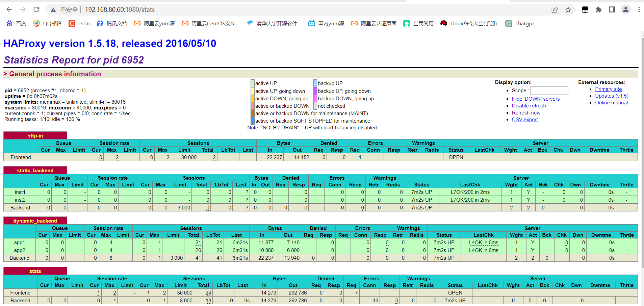Reload the page with refresh icon
The image size is (644, 306).
36,9
